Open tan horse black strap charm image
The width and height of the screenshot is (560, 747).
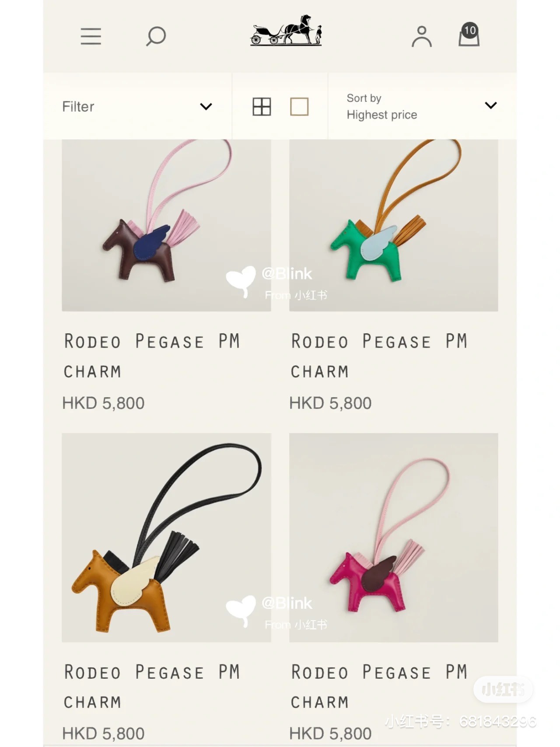tap(166, 538)
